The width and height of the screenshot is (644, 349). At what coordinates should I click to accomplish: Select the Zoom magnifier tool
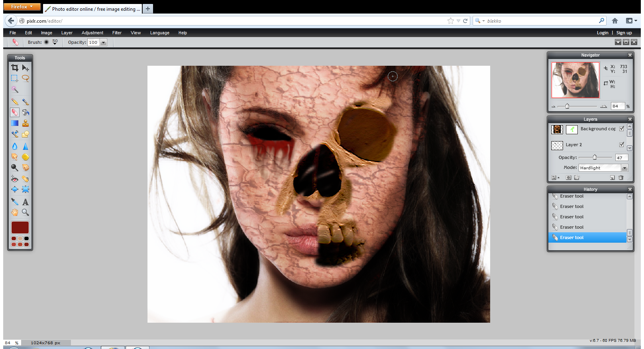click(26, 212)
